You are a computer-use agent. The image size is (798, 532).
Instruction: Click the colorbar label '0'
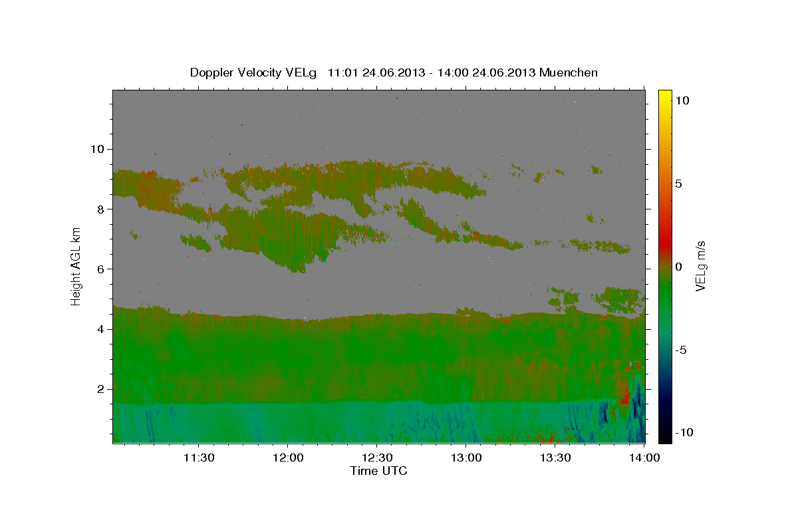point(678,267)
